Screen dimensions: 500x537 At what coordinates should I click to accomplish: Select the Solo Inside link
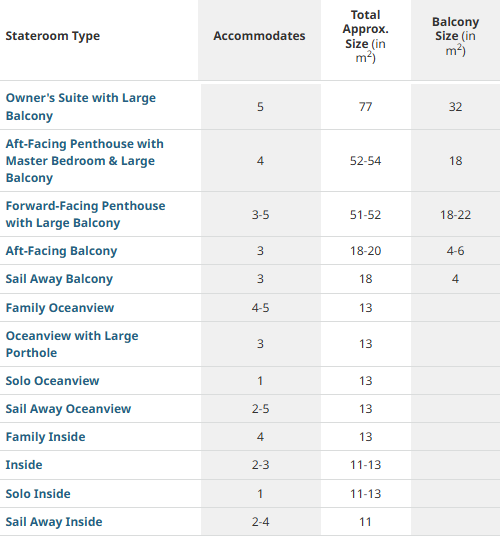point(38,494)
